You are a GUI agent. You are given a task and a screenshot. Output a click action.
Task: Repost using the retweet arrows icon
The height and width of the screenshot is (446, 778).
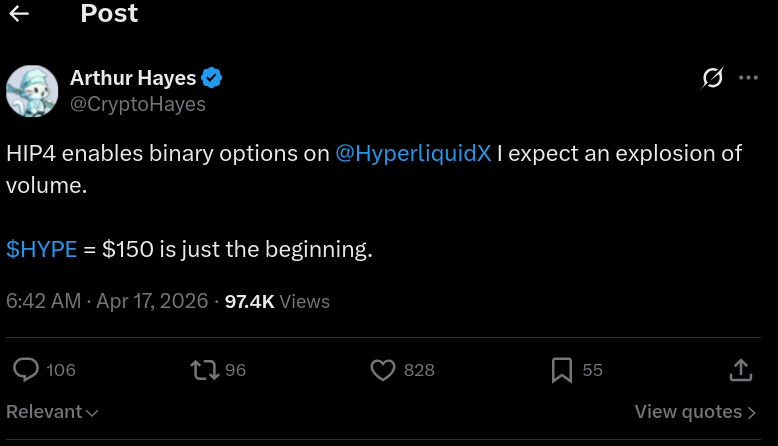point(205,370)
